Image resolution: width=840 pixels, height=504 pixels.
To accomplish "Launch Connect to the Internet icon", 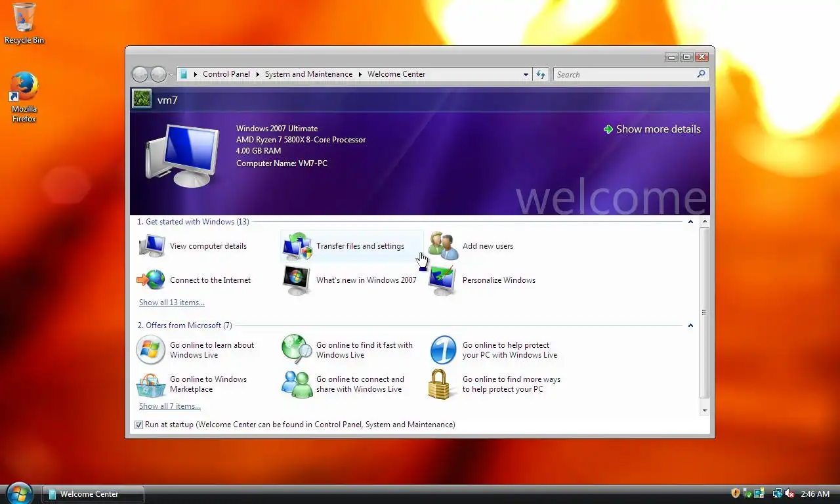I will (x=152, y=280).
